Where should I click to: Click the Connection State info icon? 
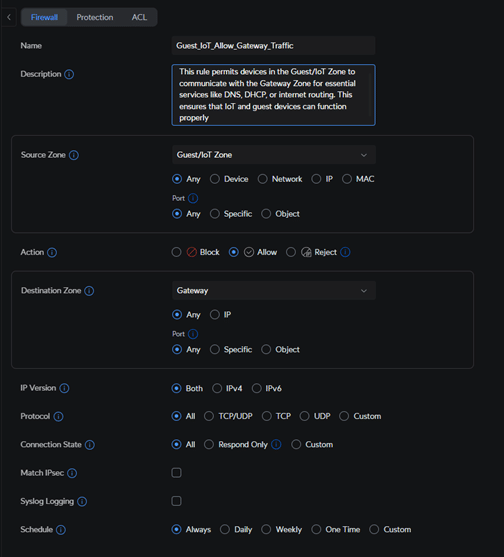coord(90,445)
